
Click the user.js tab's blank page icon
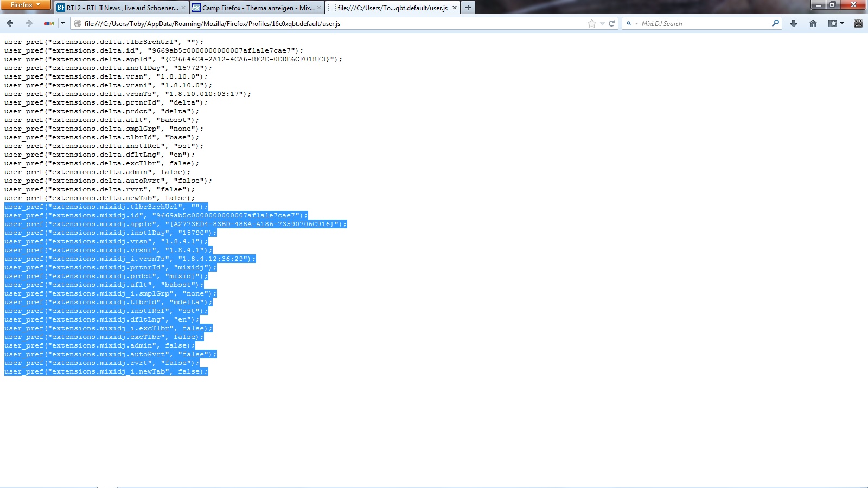coord(332,8)
